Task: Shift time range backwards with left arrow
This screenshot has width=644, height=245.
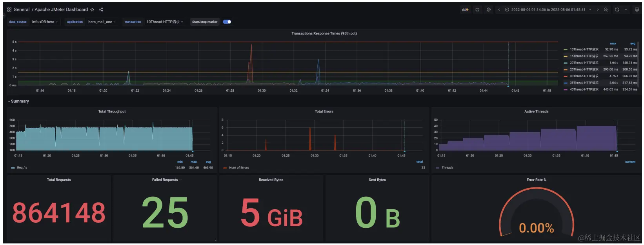Action: (x=499, y=9)
